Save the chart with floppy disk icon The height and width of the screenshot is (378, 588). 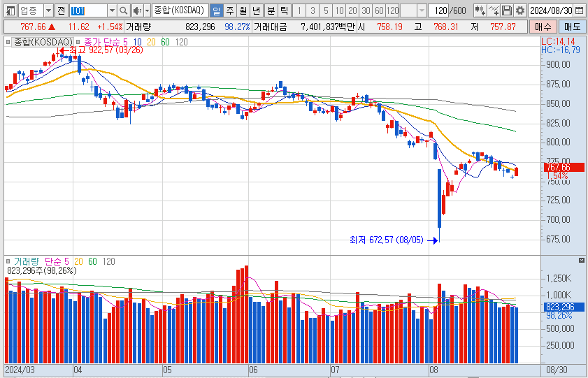pyautogui.click(x=507, y=10)
